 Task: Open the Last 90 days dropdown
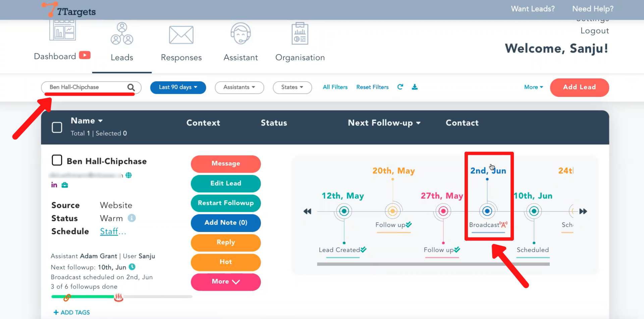click(x=178, y=87)
